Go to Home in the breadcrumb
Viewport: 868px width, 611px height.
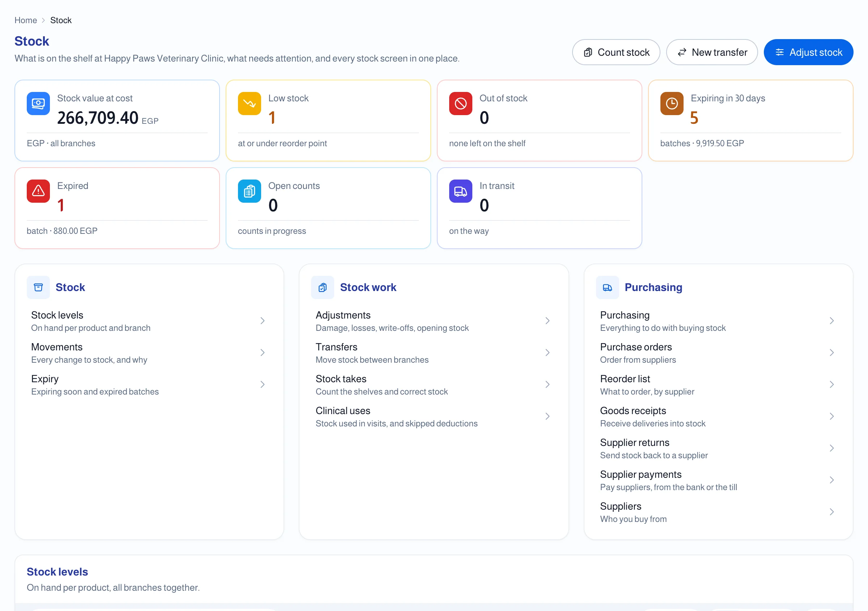(x=26, y=20)
